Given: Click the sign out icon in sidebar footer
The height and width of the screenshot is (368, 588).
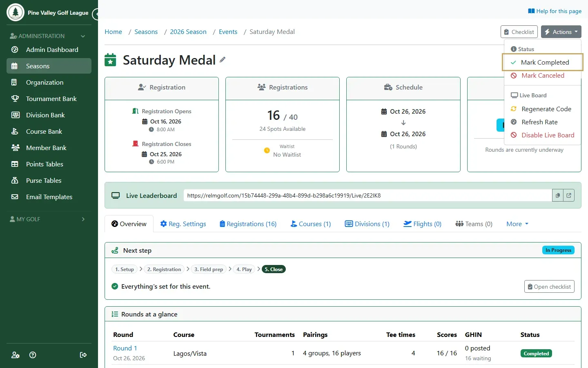Looking at the screenshot, I should click(83, 355).
